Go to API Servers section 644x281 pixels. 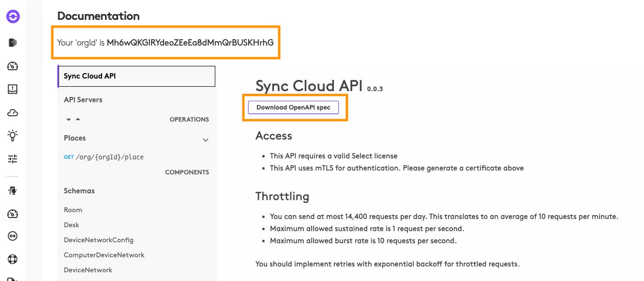(83, 99)
